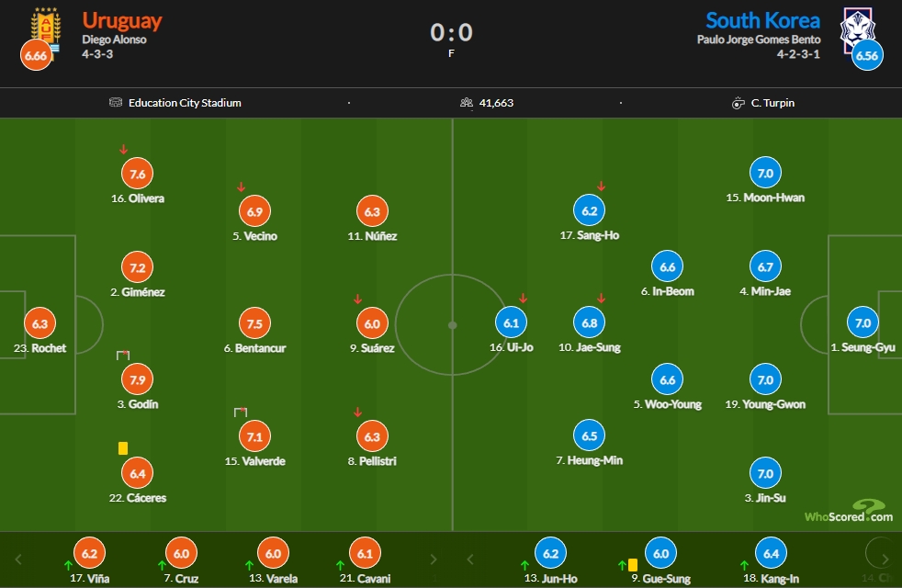Open Heung-Min's 6.5 rating circle
This screenshot has height=588, width=902.
pyautogui.click(x=590, y=435)
